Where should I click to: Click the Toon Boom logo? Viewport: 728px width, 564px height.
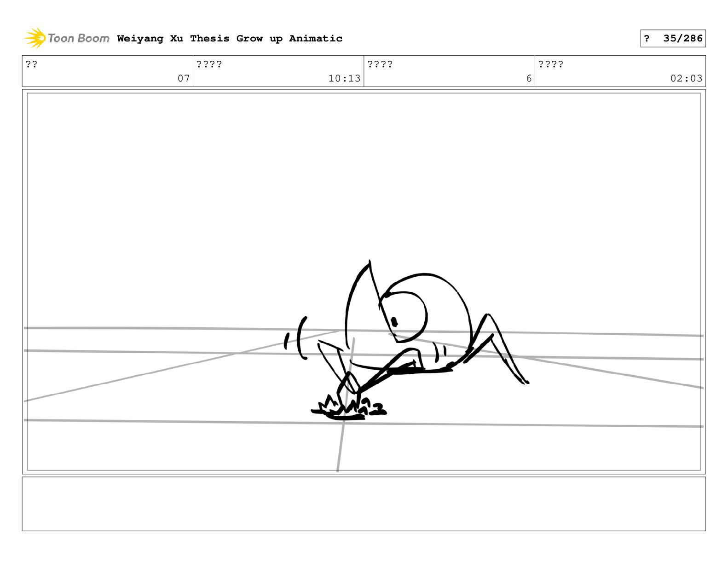coord(67,38)
